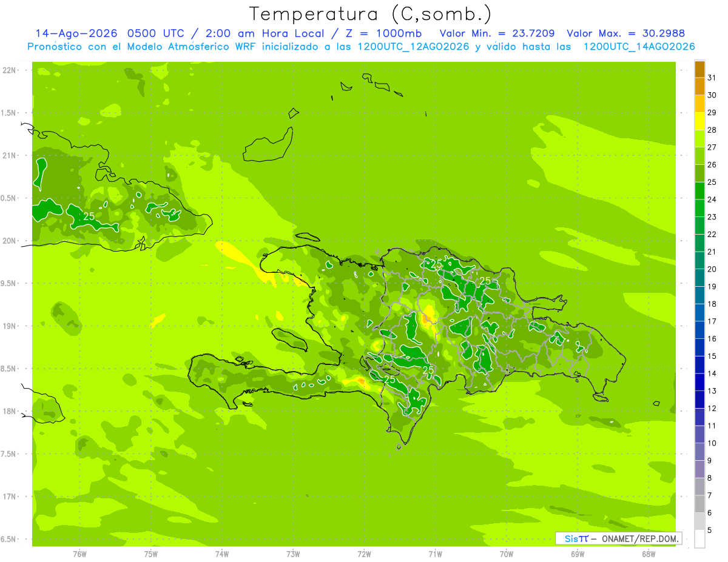728x562 pixels.
Task: Click the "76W" longitude label
Action: (79, 554)
